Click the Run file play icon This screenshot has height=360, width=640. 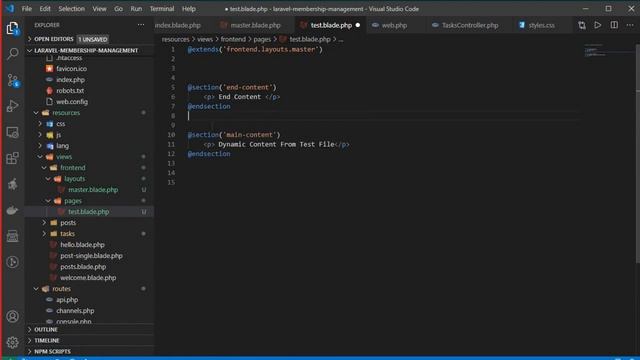598,25
